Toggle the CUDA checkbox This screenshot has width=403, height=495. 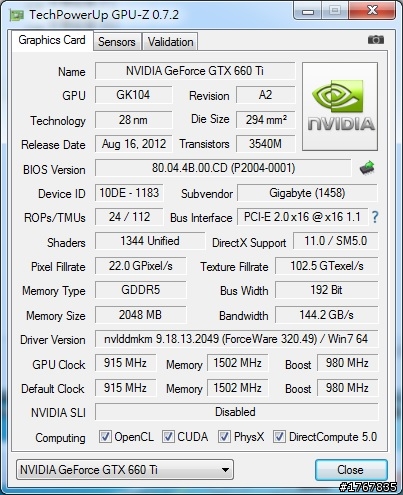tap(168, 436)
